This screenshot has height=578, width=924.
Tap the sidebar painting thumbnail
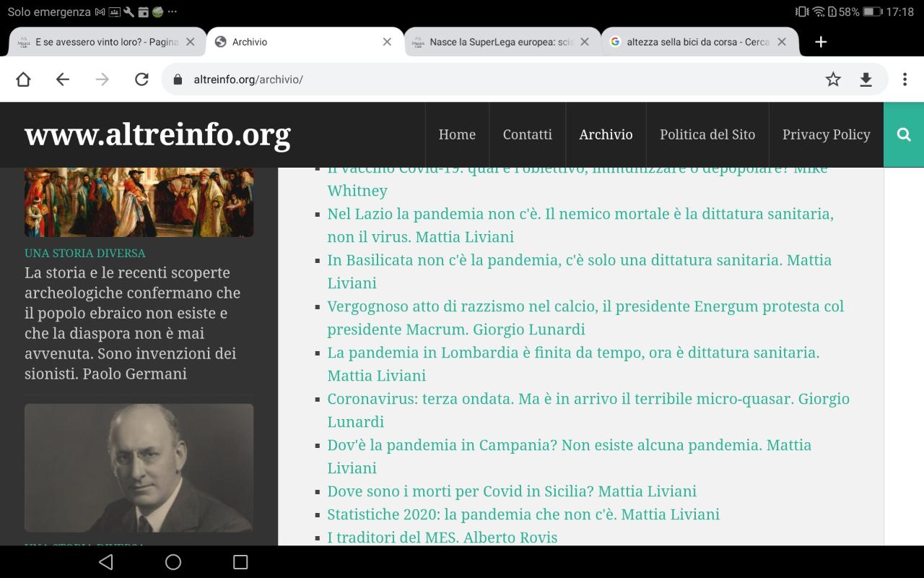pyautogui.click(x=139, y=202)
